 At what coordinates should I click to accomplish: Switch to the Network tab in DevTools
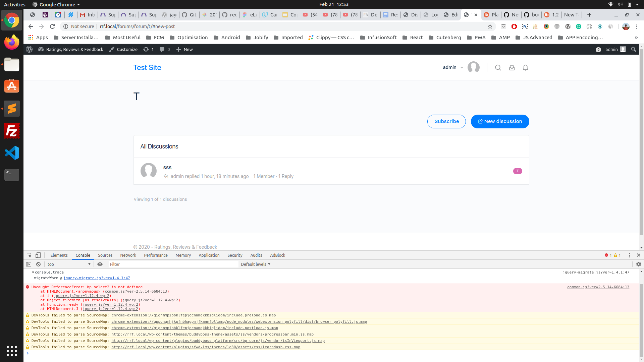(128, 255)
